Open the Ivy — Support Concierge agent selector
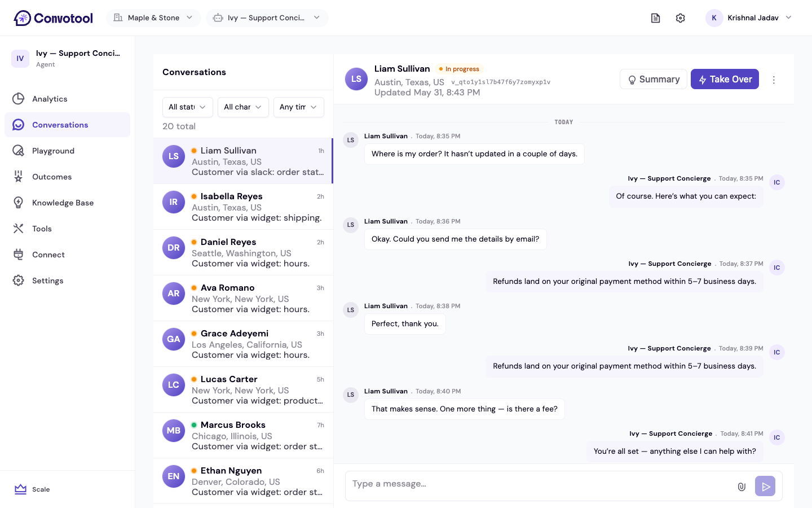The image size is (812, 508). (x=267, y=18)
